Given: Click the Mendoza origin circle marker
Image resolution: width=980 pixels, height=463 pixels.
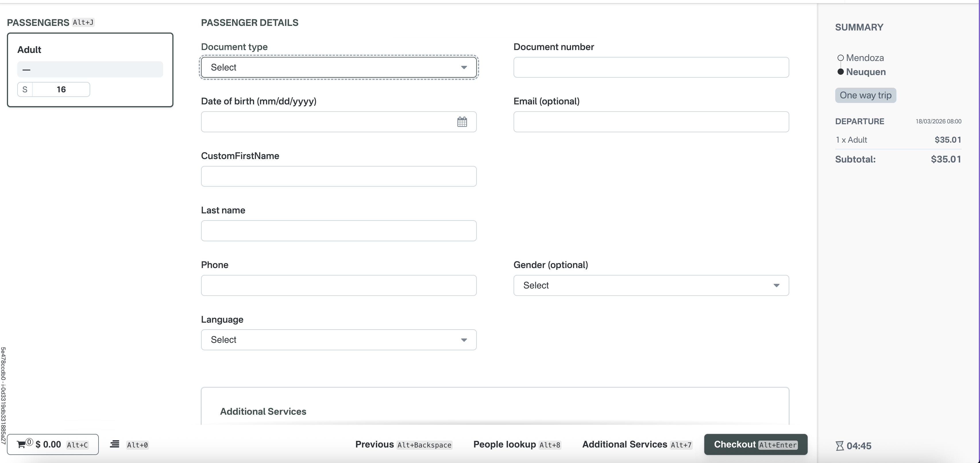Looking at the screenshot, I should tap(840, 58).
